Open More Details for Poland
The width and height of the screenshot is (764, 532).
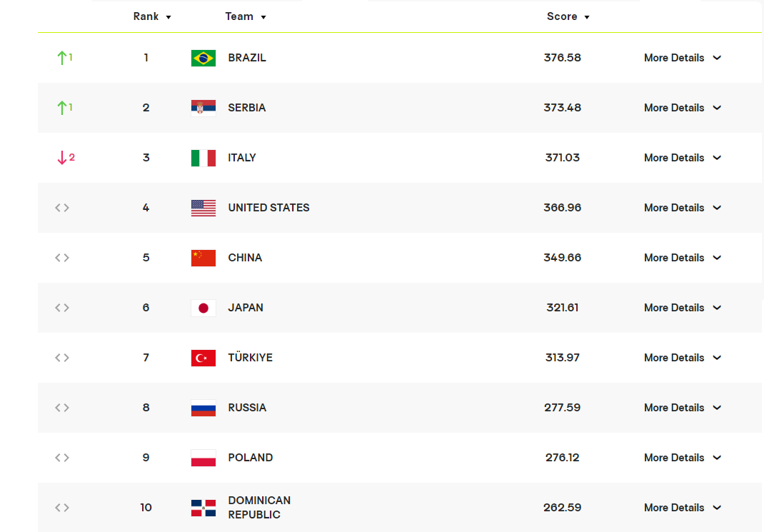click(x=682, y=458)
